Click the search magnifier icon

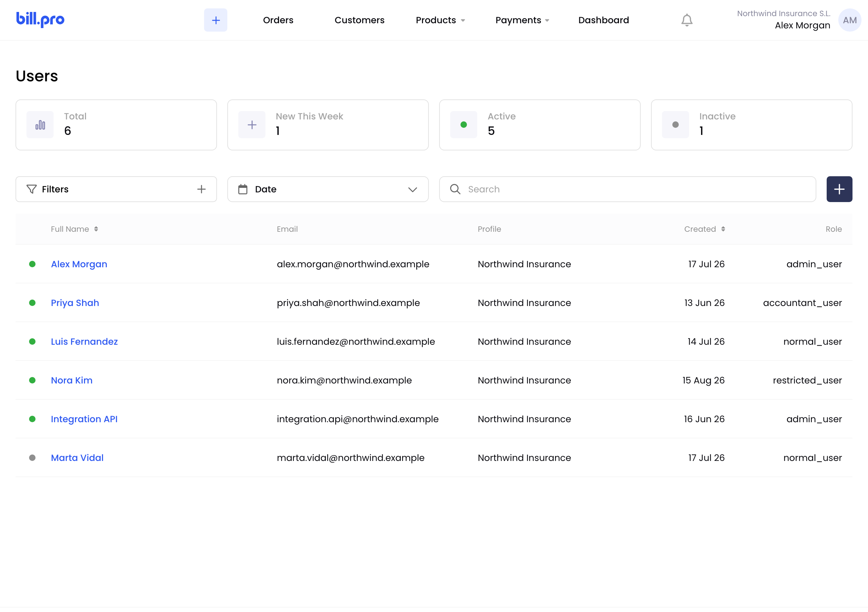tap(455, 189)
